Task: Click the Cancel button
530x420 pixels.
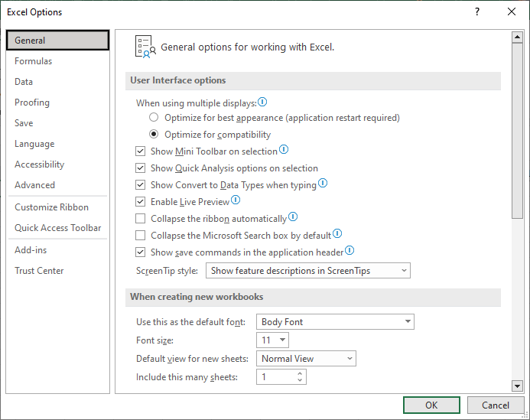Action: (495, 405)
